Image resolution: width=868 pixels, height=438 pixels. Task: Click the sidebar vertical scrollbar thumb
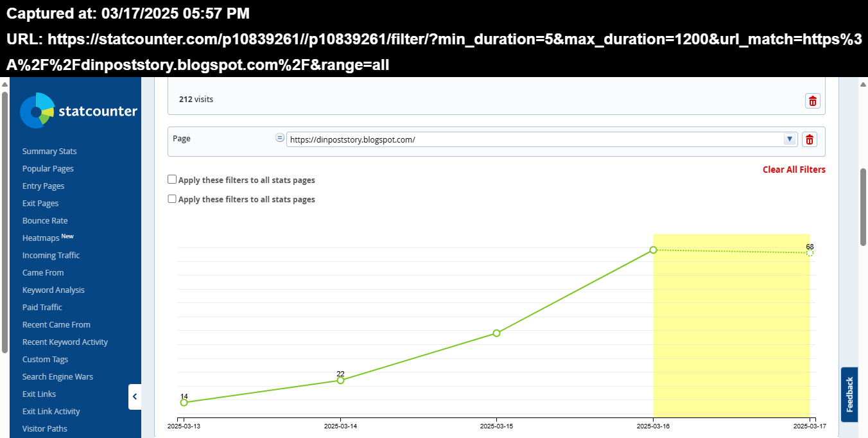pos(4,222)
